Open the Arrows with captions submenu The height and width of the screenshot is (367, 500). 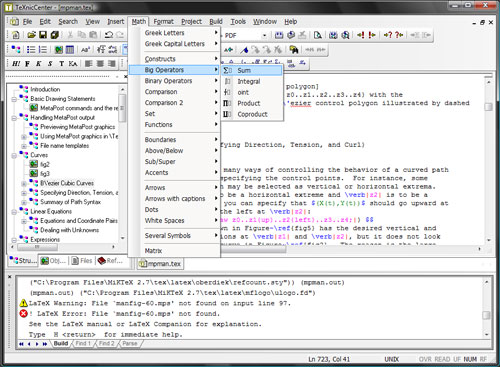(x=174, y=199)
